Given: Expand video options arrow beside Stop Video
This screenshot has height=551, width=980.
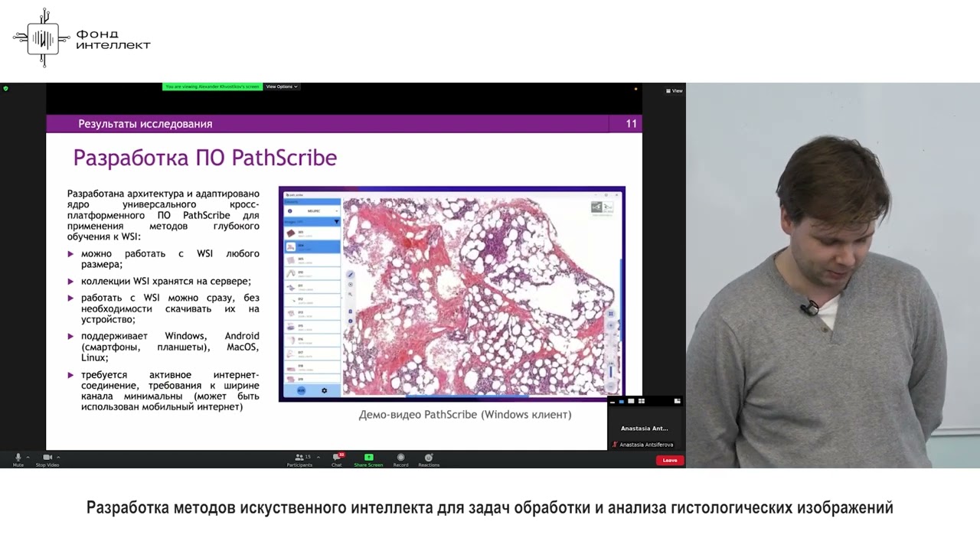Looking at the screenshot, I should (x=58, y=457).
